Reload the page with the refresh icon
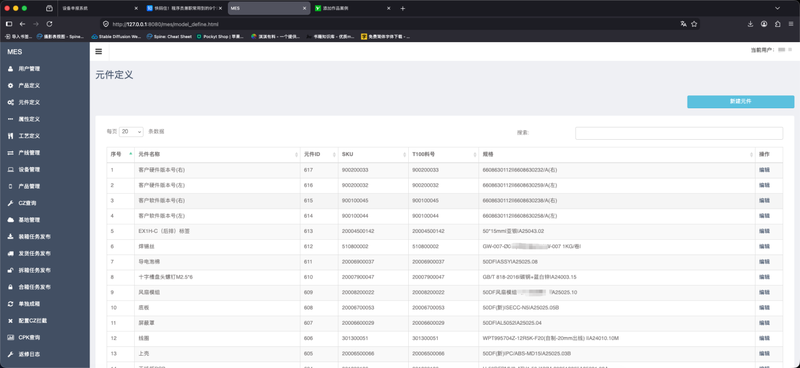 tap(49, 24)
